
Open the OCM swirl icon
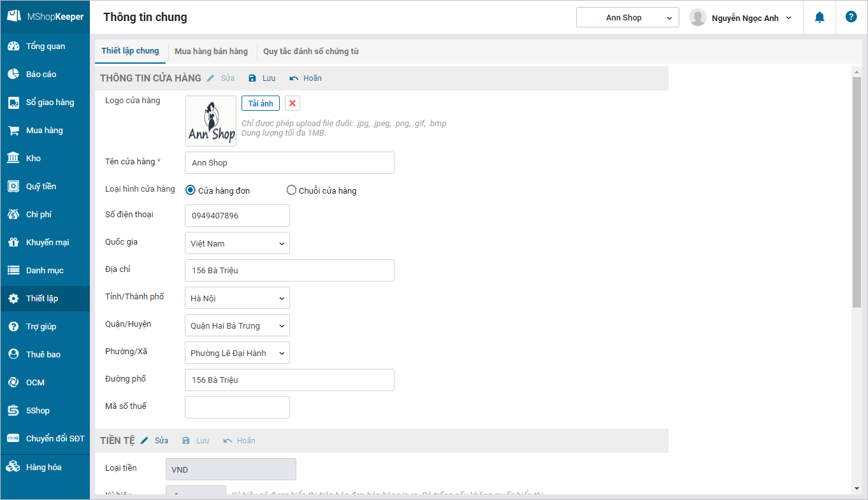[13, 383]
